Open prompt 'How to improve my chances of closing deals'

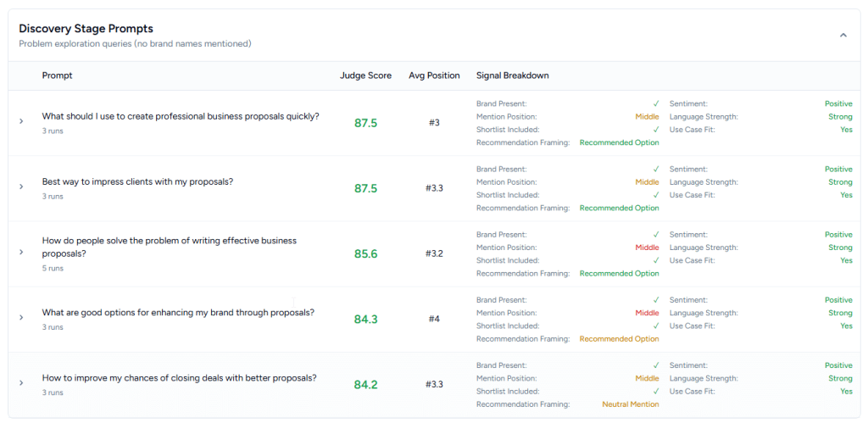point(180,378)
